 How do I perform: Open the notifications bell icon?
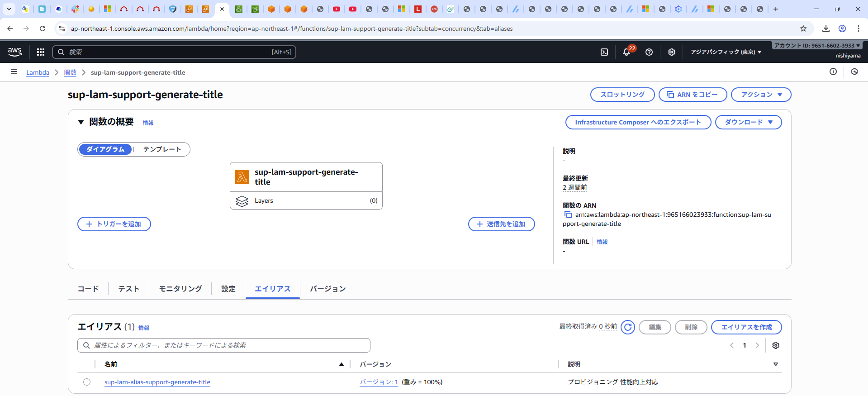click(x=626, y=52)
